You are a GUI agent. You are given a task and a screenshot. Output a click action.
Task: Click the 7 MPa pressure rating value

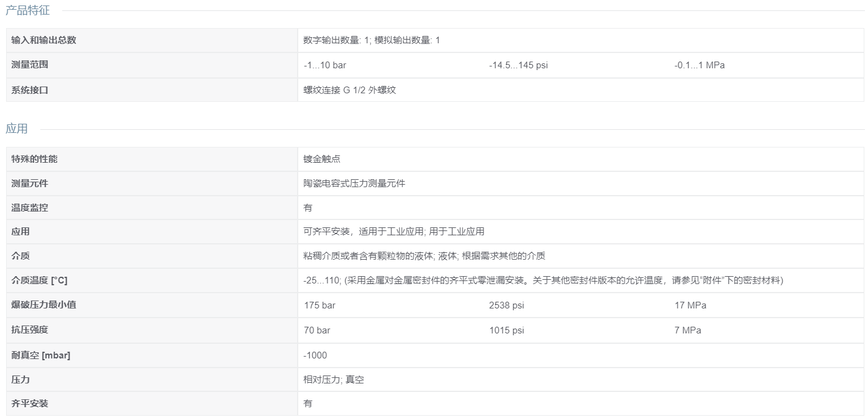tap(687, 330)
